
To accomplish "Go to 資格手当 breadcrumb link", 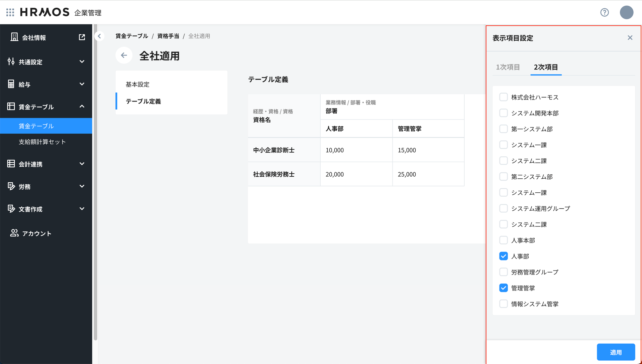I will (168, 36).
